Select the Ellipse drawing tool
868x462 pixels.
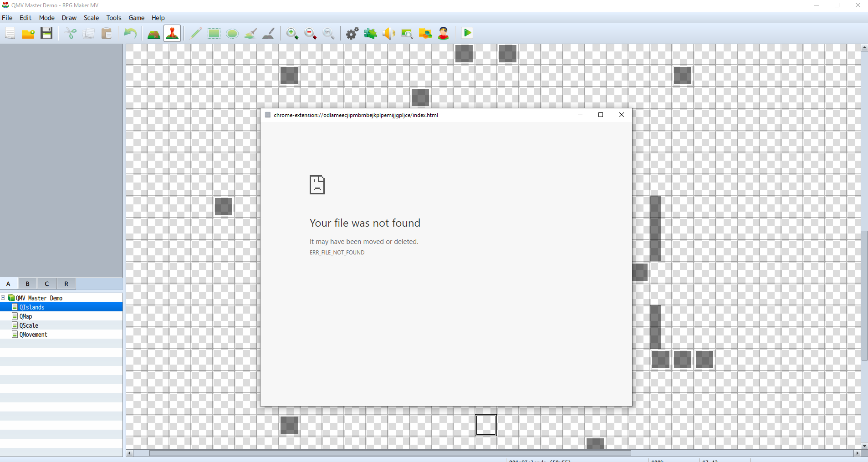[232, 33]
